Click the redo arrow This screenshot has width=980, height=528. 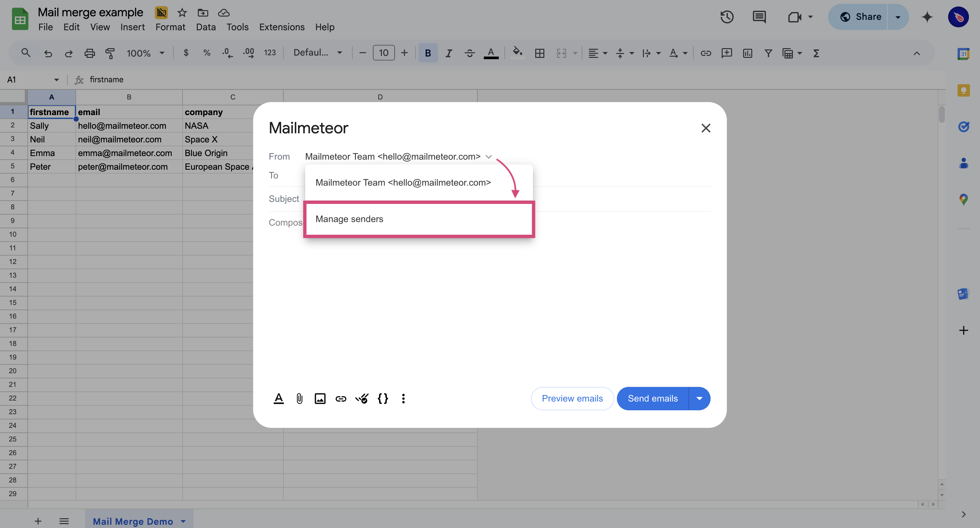click(68, 53)
